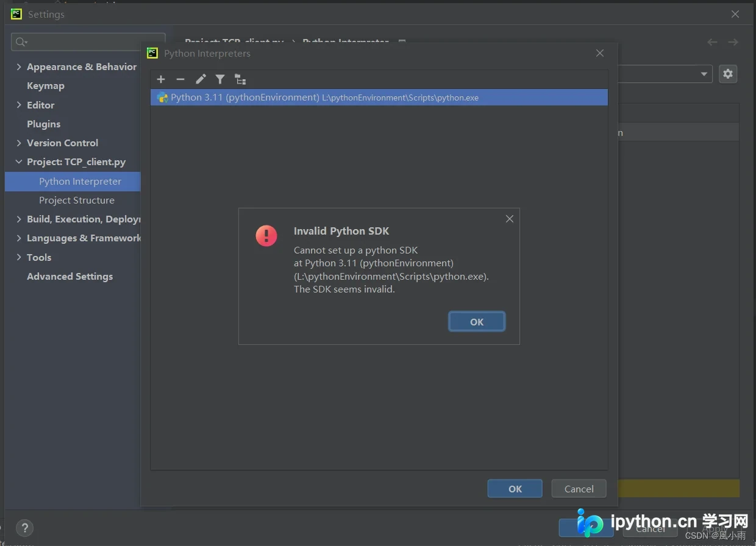The height and width of the screenshot is (546, 756).
Task: Click the Settings gear icon next to interpreter dropdown
Action: (728, 74)
